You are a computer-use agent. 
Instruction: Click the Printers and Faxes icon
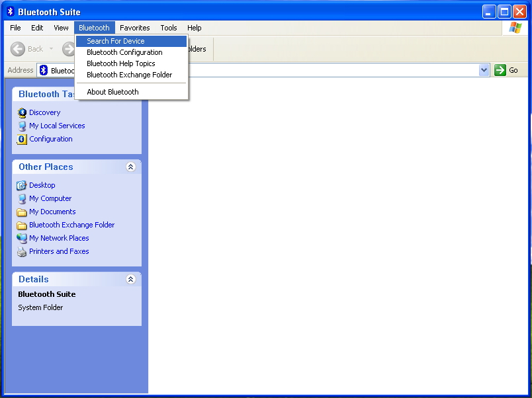point(22,251)
